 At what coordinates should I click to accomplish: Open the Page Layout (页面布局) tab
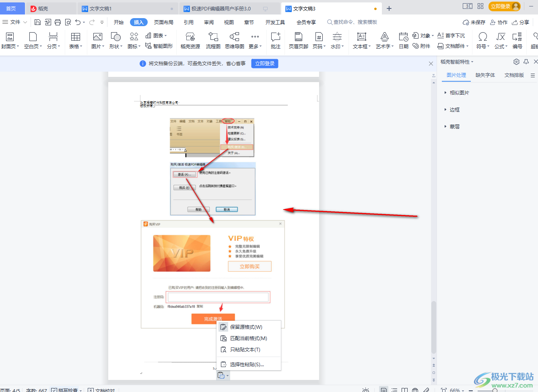[x=164, y=22]
